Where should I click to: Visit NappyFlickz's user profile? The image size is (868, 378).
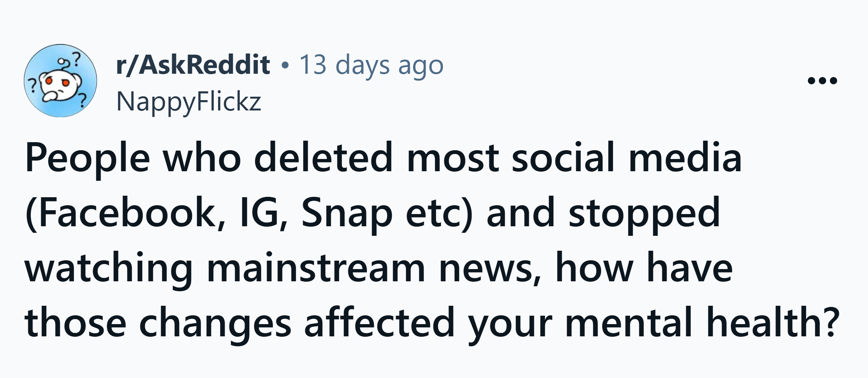point(189,102)
